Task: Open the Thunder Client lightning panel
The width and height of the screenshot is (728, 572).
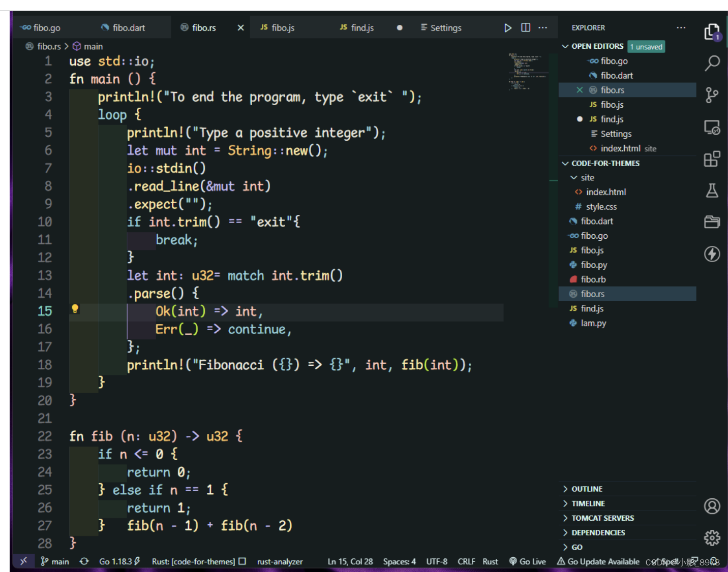Action: (x=712, y=254)
